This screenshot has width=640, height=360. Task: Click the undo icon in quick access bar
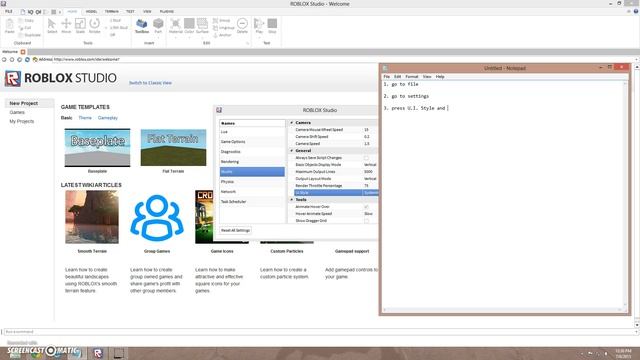(31, 12)
